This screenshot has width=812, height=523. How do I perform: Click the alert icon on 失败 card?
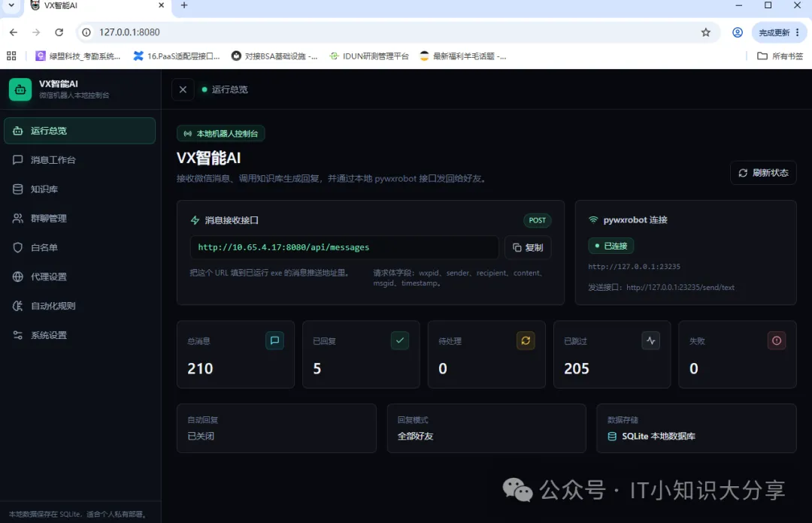tap(777, 340)
